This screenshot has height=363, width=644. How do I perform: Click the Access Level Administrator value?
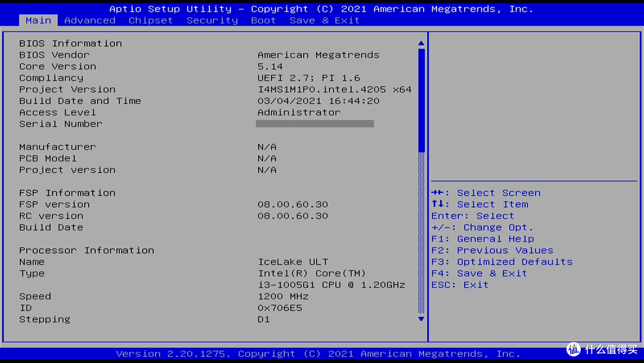pyautogui.click(x=299, y=112)
